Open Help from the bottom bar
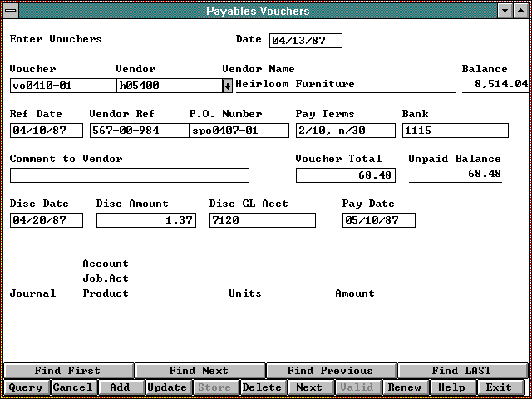 pos(451,387)
